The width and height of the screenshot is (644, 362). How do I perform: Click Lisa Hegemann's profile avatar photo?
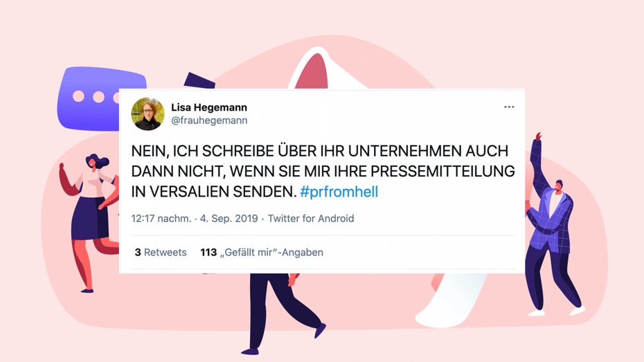[148, 114]
